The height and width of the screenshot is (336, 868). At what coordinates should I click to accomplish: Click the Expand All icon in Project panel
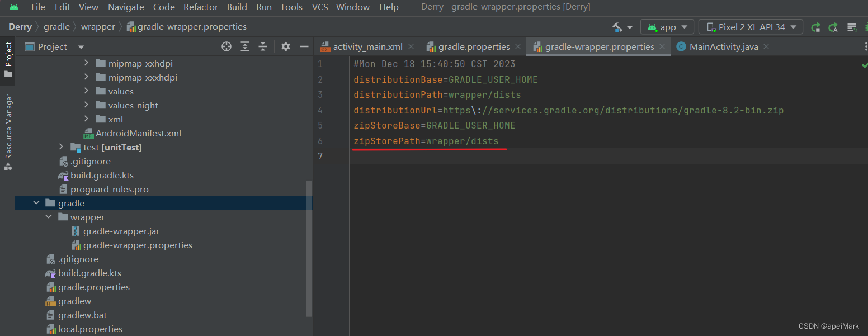point(244,47)
